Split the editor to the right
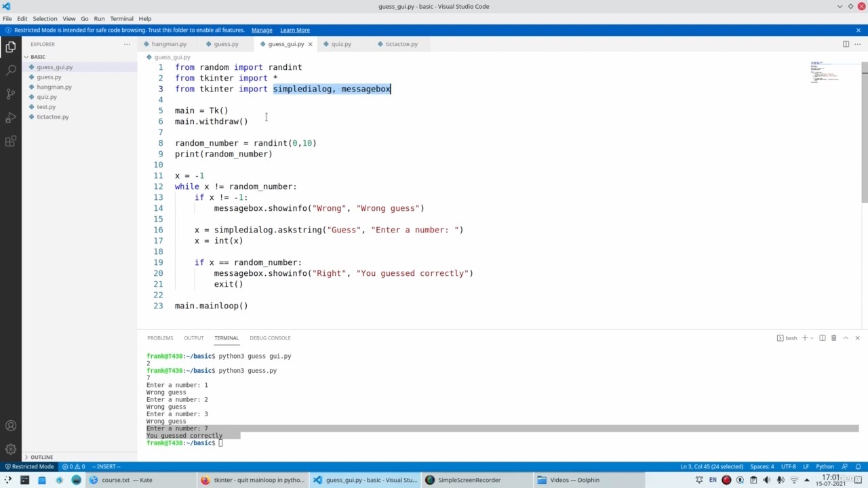868x488 pixels. click(846, 44)
